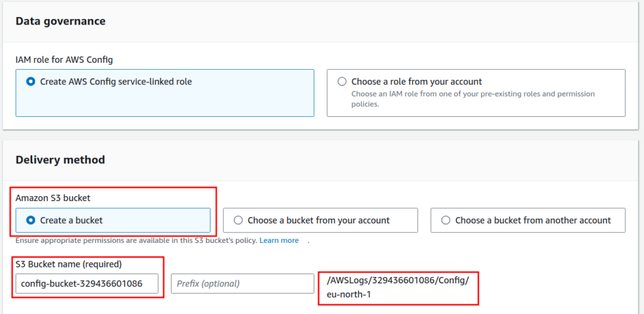Click the Ensure appropriate permissions note
The width and height of the screenshot is (644, 314).
[x=136, y=241]
